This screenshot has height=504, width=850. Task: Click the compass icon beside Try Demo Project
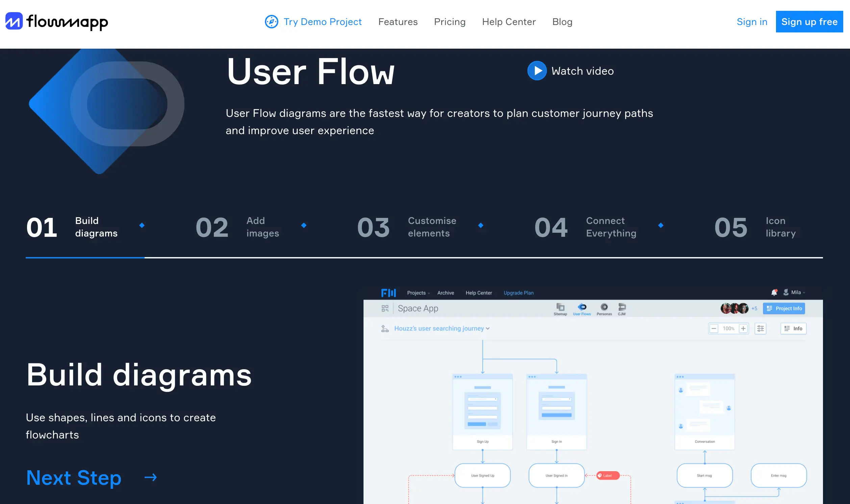(x=271, y=22)
